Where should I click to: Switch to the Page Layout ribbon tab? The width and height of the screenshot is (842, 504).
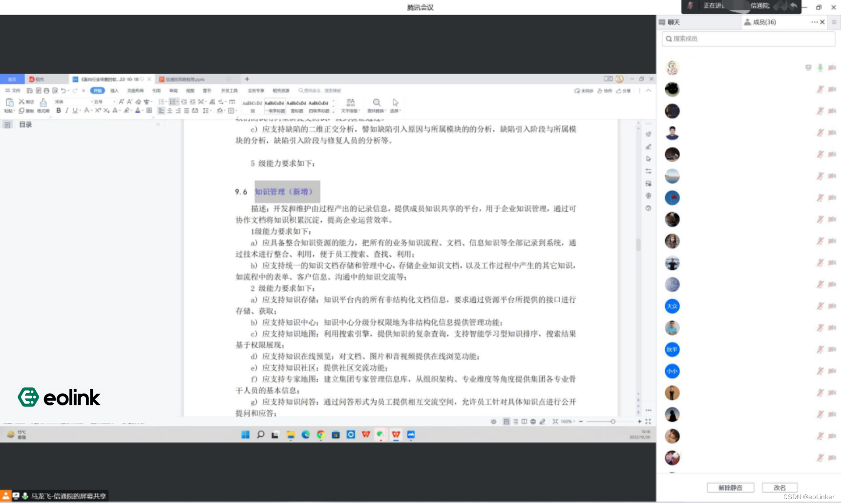pos(135,91)
